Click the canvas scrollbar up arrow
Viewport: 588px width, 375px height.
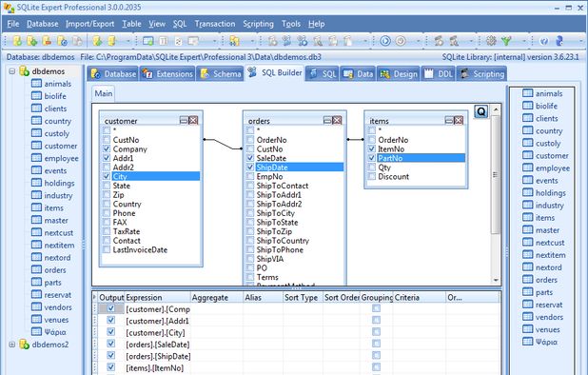click(x=496, y=109)
